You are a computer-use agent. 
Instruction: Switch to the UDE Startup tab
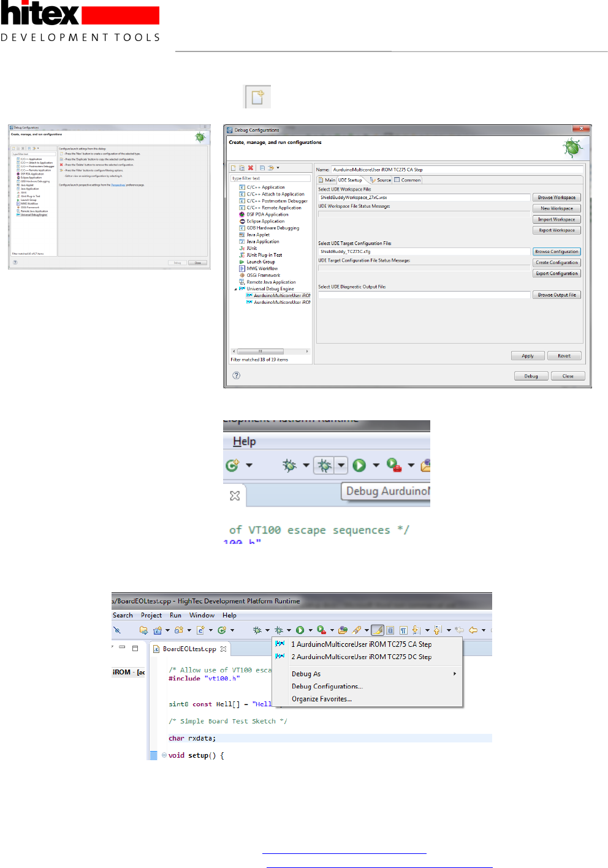[x=350, y=180]
